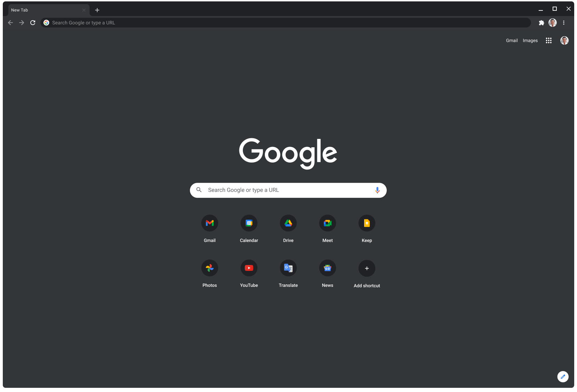Open the Google apps grid launcher
The image size is (577, 392).
548,40
